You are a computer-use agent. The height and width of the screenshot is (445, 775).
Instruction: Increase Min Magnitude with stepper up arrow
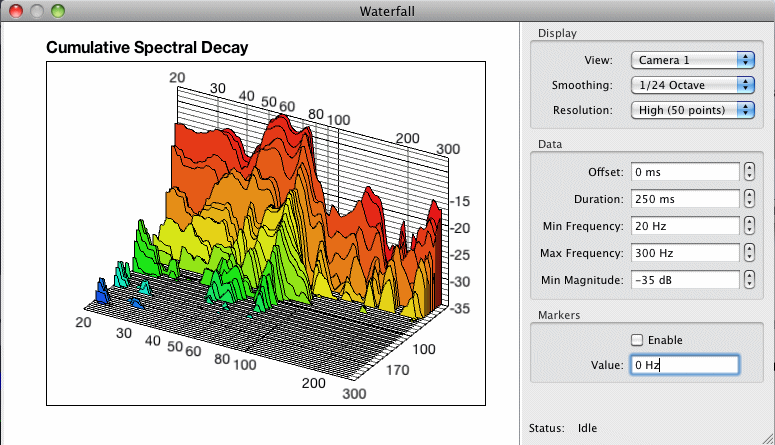[x=749, y=275]
